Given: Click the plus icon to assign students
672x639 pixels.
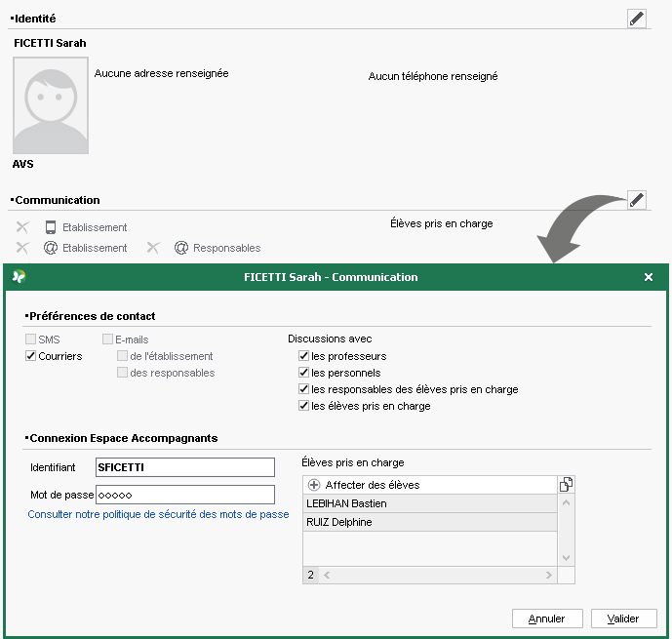Looking at the screenshot, I should (314, 485).
